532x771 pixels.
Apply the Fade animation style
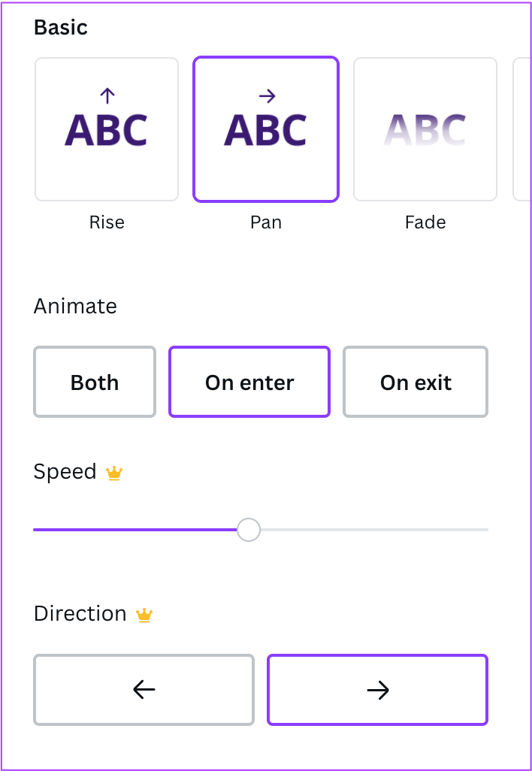(x=425, y=129)
